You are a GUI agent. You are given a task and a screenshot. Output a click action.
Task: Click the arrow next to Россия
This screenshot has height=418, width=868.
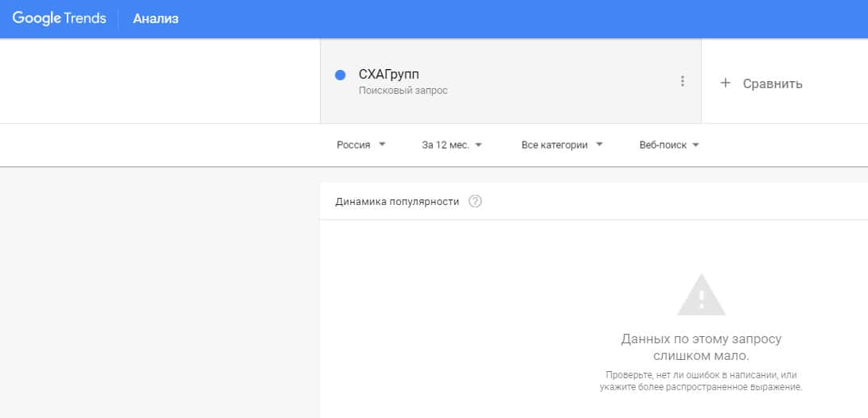coord(383,145)
